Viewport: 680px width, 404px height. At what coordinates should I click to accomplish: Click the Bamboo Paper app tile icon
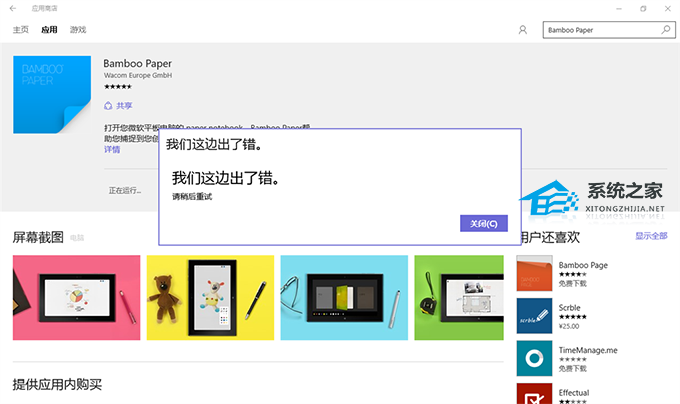52,94
